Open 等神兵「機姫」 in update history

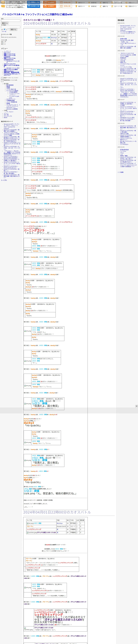click(124, 156)
